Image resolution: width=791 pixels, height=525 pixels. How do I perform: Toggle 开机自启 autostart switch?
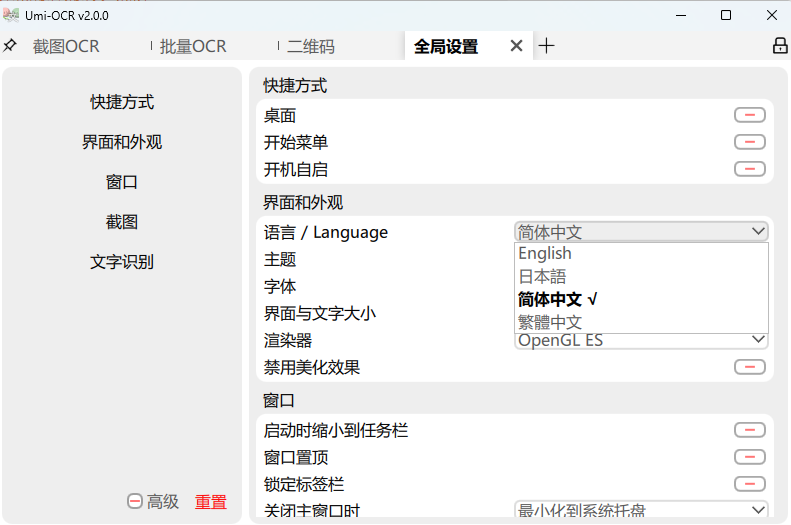[749, 170]
